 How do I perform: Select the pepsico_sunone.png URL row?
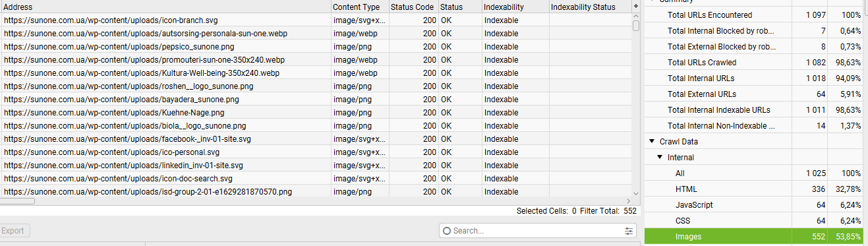tap(316, 47)
